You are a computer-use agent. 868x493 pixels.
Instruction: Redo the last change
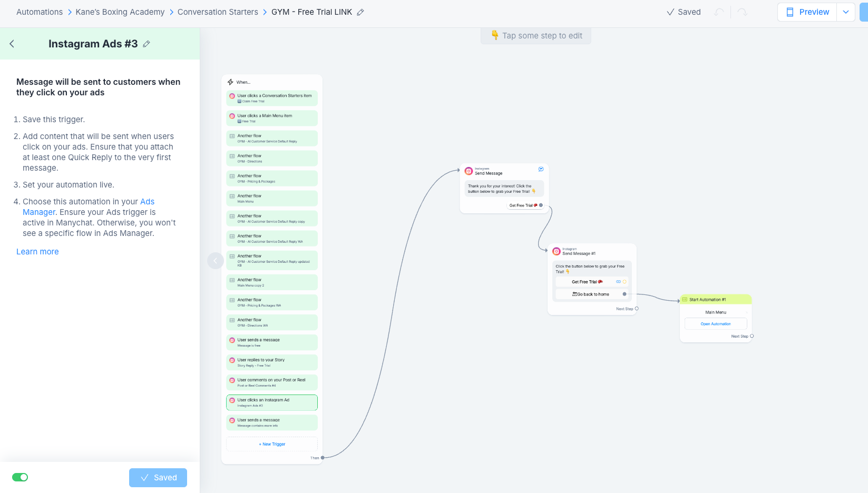point(743,12)
